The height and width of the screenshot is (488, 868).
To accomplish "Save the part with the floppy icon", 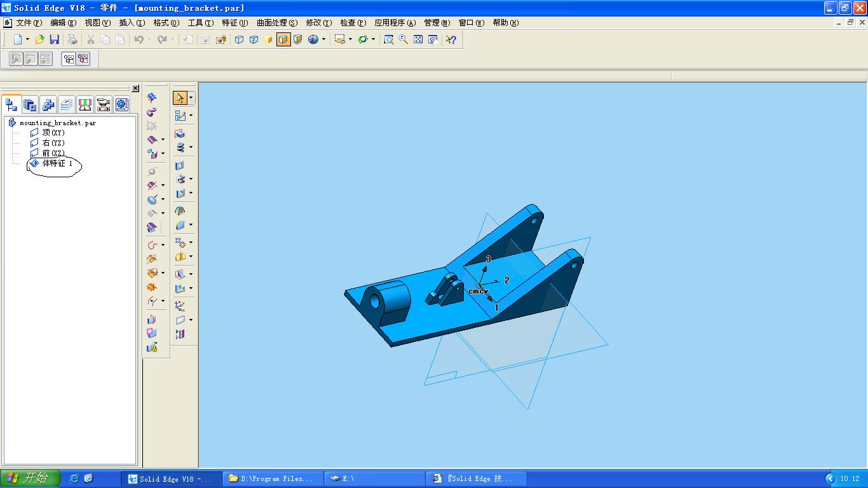I will (55, 39).
